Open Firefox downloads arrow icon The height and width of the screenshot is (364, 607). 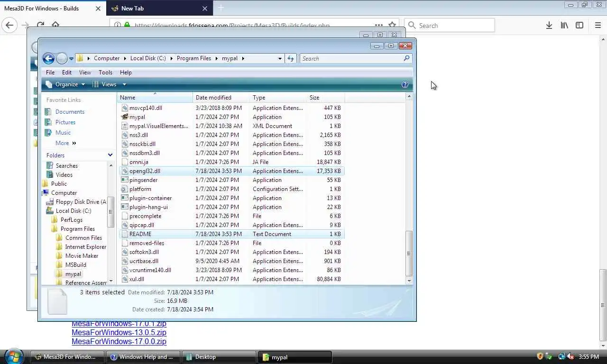click(549, 26)
